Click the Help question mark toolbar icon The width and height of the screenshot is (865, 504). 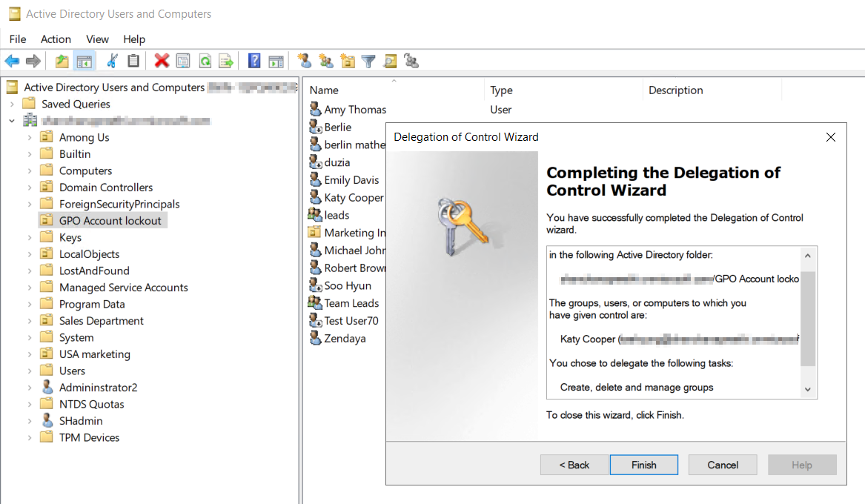pyautogui.click(x=254, y=61)
